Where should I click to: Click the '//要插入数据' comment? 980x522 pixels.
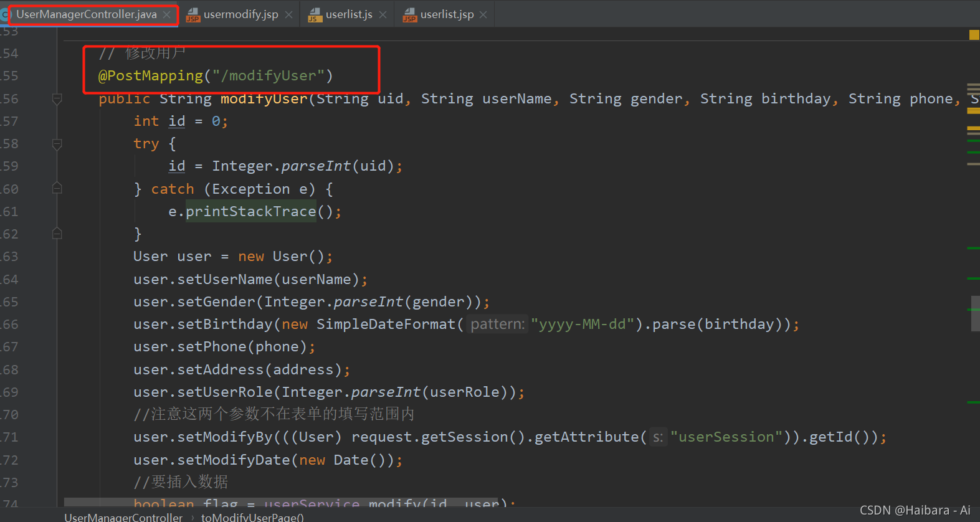181,482
